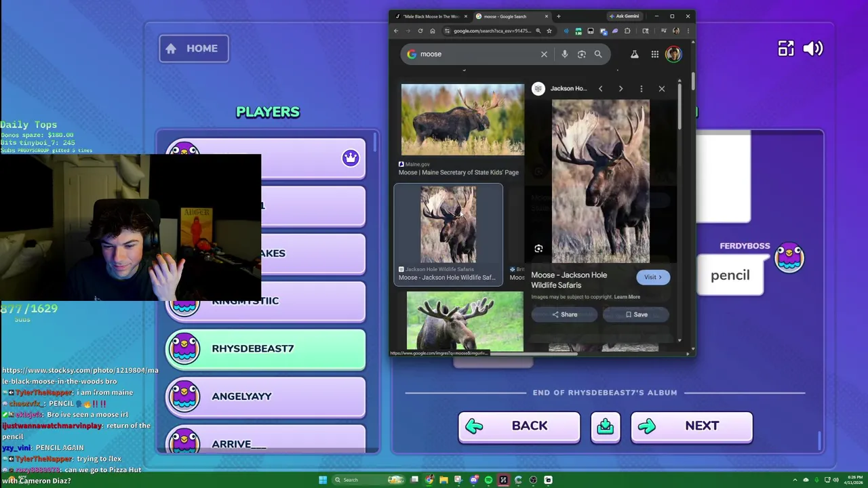
Task: Open OBS Studio from the taskbar
Action: 533,480
